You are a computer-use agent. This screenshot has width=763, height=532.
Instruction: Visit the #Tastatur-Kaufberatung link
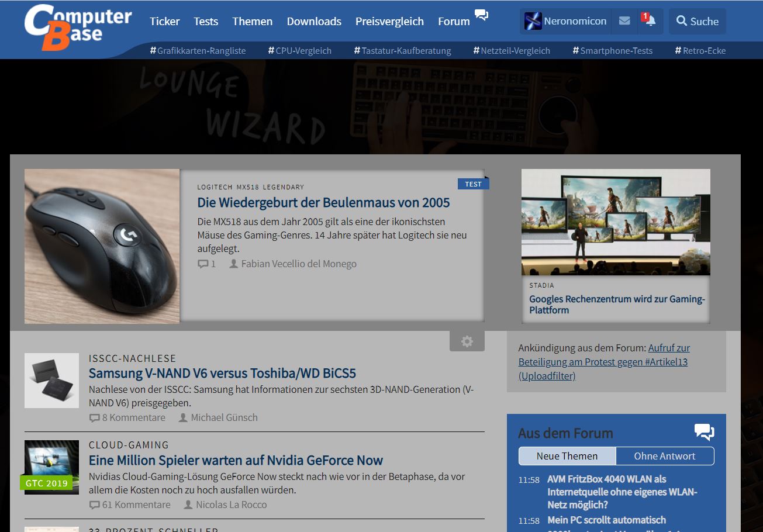403,51
